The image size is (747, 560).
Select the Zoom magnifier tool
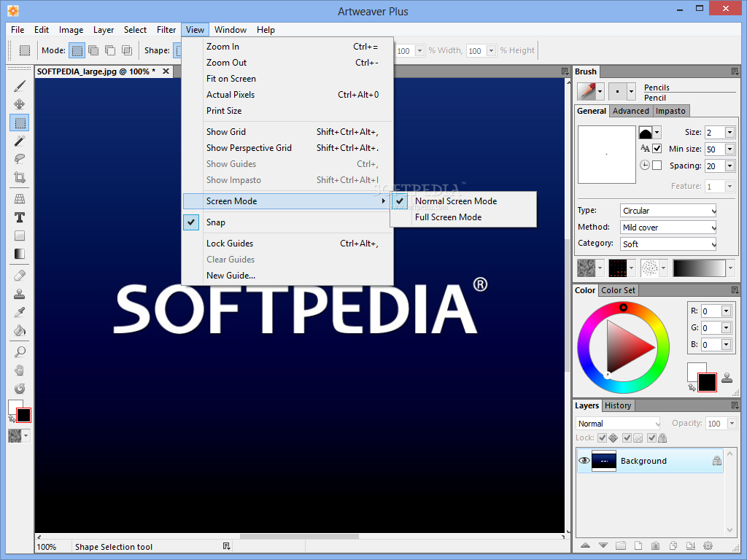coord(20,352)
